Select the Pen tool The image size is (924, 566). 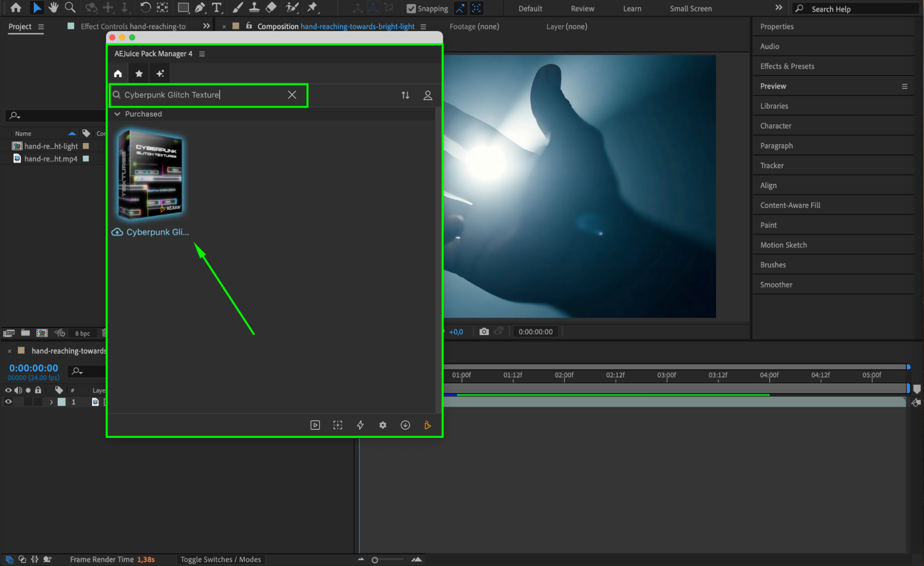click(200, 7)
